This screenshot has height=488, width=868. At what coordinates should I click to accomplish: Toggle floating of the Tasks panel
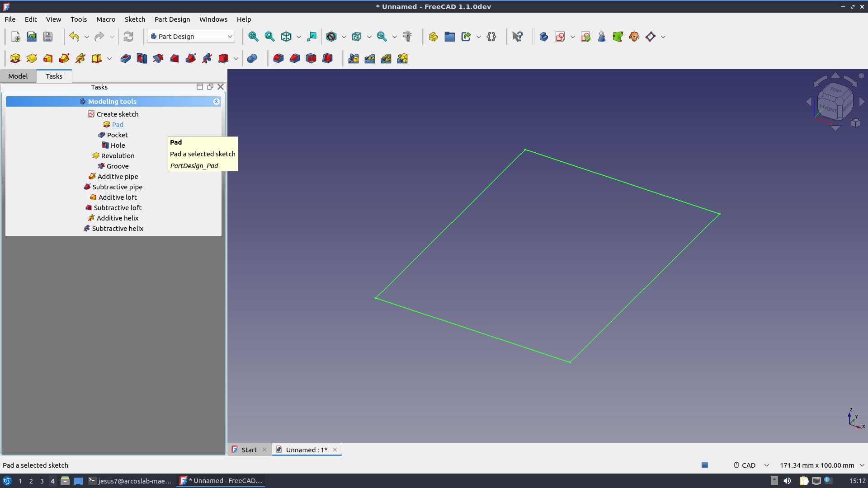pos(210,87)
